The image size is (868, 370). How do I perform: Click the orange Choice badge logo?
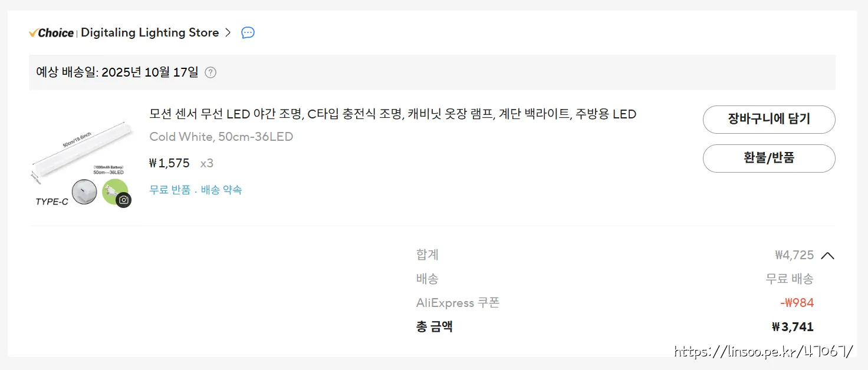[x=51, y=33]
